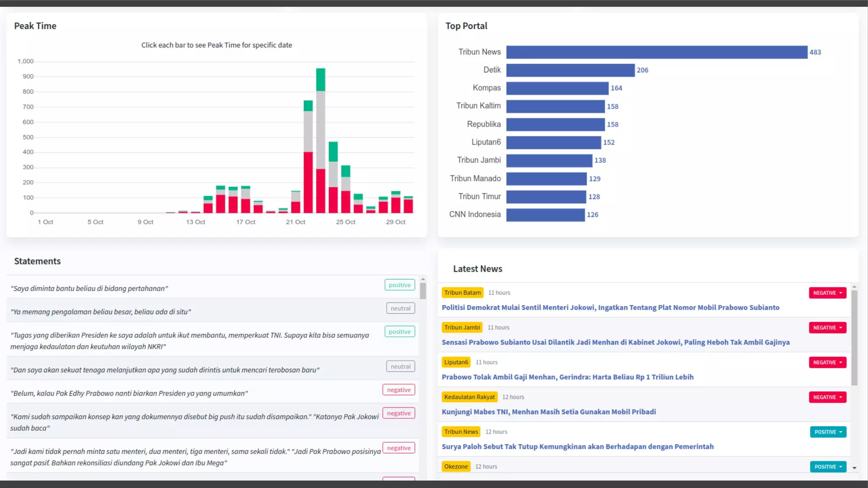
Task: Click the Detik bar showing 206
Action: pyautogui.click(x=570, y=70)
